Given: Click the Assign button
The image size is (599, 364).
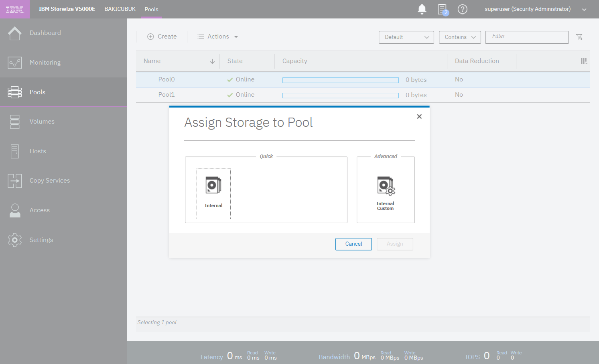Looking at the screenshot, I should [395, 244].
